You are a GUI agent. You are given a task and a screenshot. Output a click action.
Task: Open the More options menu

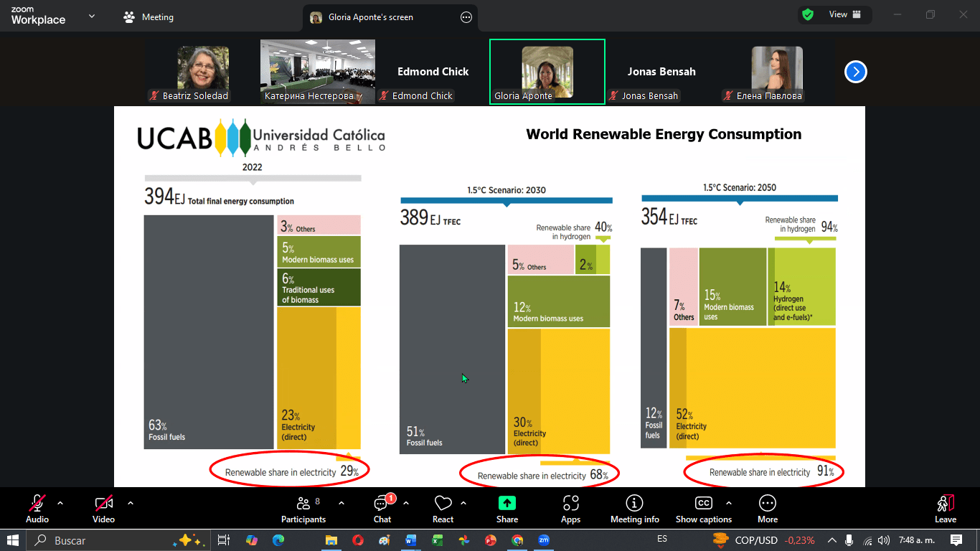[767, 509]
